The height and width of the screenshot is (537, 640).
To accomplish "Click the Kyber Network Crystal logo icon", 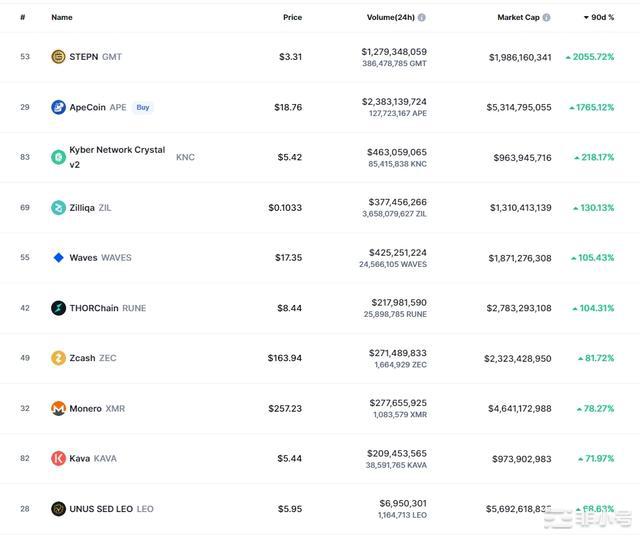I will [58, 157].
